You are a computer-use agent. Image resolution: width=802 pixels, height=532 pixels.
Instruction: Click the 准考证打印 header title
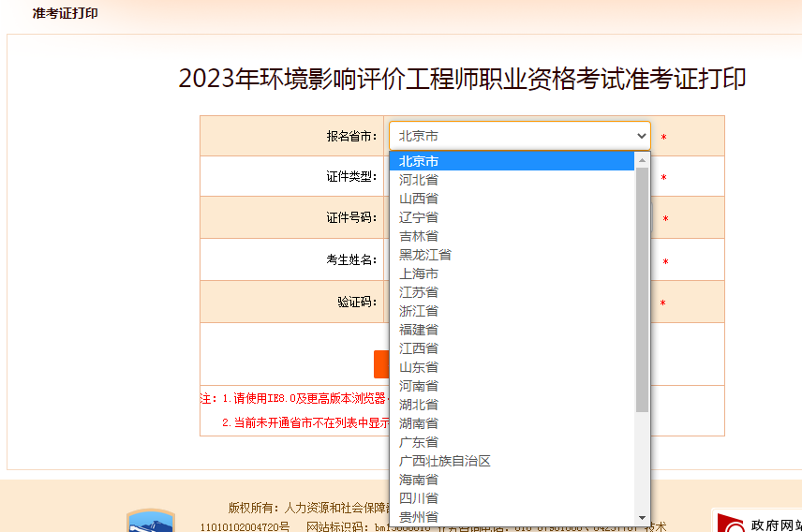click(x=65, y=13)
